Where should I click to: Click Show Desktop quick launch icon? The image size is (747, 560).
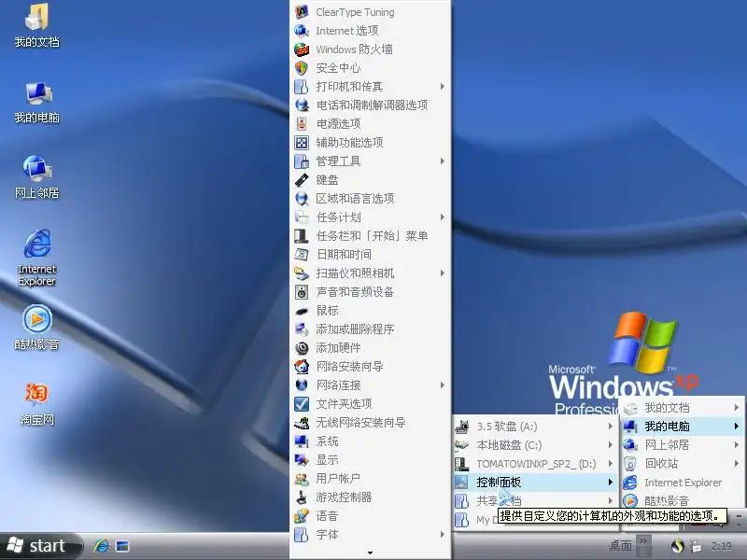[122, 546]
